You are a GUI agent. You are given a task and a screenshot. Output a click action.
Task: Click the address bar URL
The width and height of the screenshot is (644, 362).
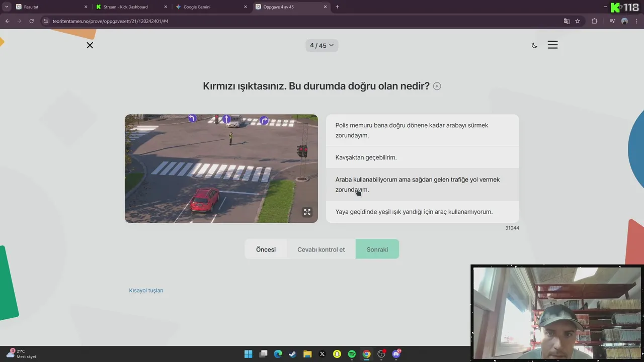tap(110, 21)
